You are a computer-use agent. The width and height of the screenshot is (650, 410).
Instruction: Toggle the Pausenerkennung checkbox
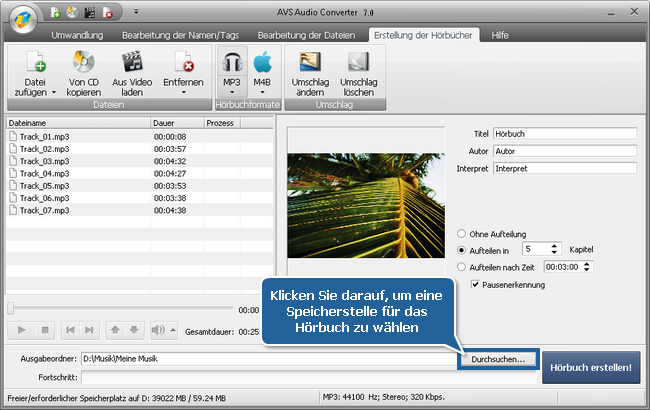pos(476,285)
